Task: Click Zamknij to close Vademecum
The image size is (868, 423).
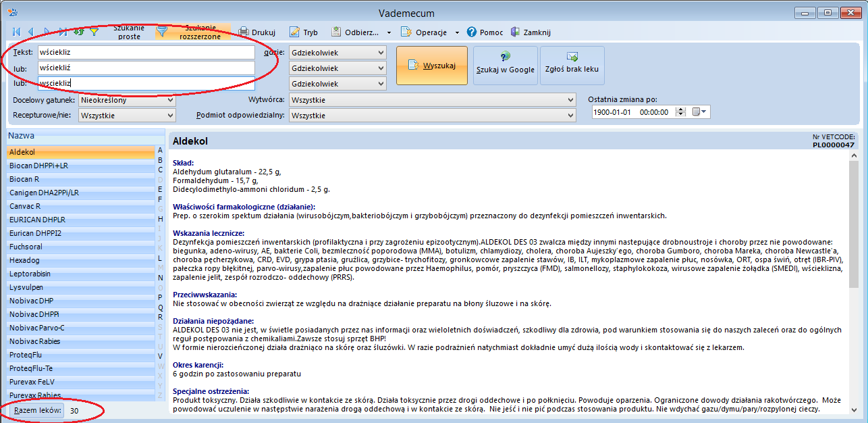Action: click(531, 32)
